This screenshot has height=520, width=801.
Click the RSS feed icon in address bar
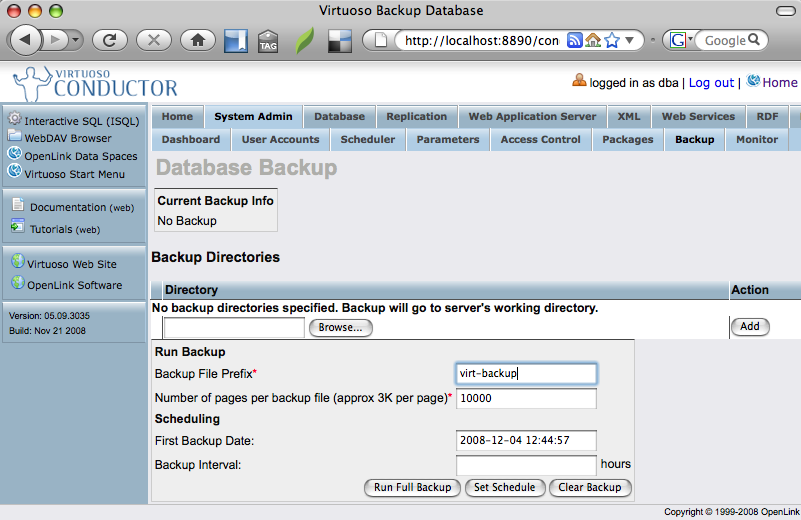[x=575, y=41]
